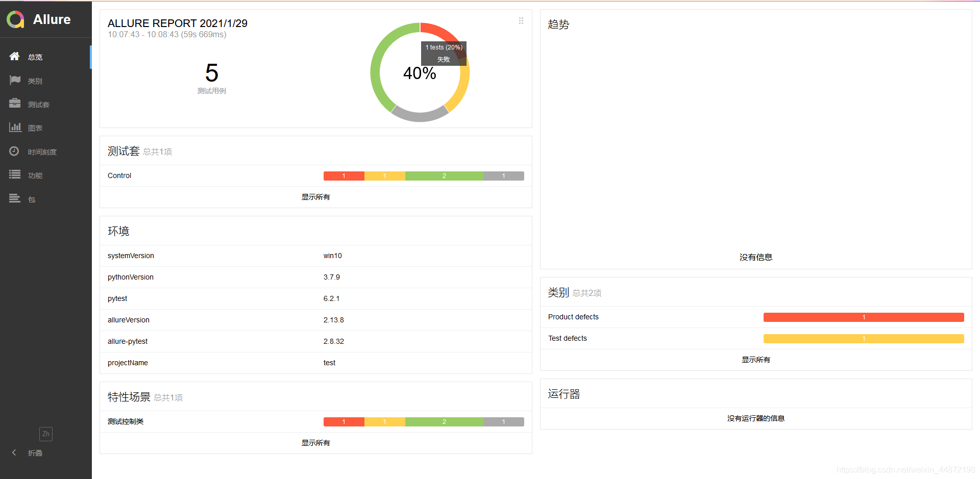This screenshot has height=479, width=980.
Task: Click the 特性场景 widget heading
Action: (x=129, y=397)
